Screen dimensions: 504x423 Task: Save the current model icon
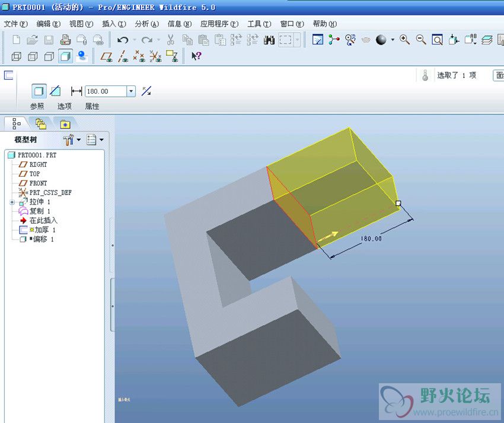(x=49, y=40)
